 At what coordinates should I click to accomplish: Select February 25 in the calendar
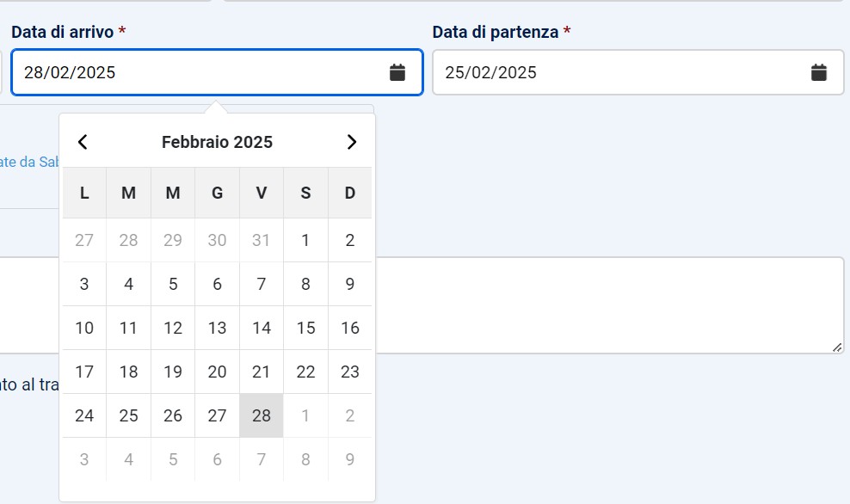[128, 415]
